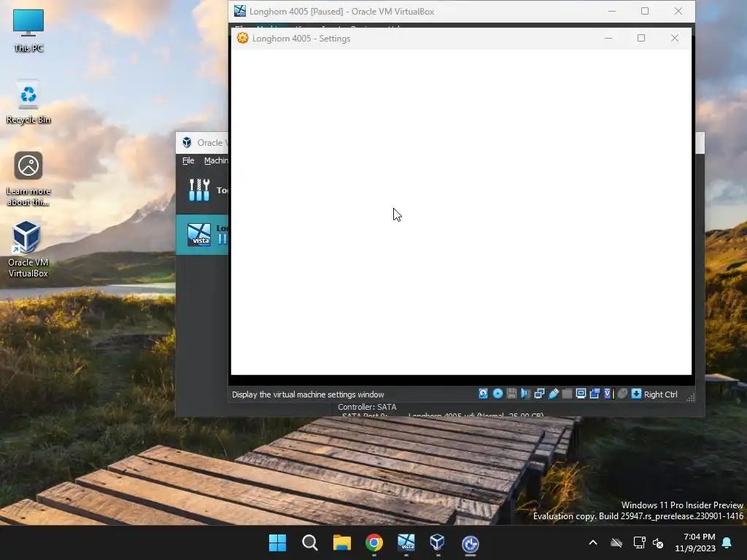Click the recording status bar icon
The width and height of the screenshot is (747, 560).
pyautogui.click(x=595, y=393)
